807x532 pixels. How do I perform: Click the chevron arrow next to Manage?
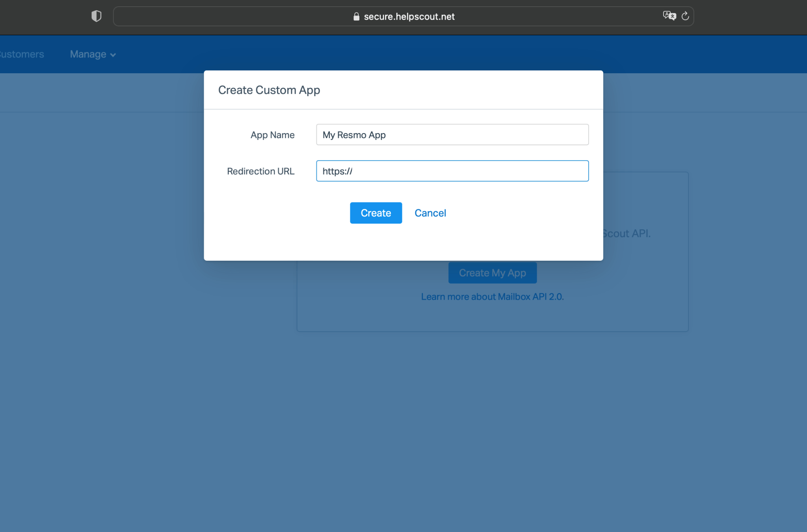click(x=113, y=55)
